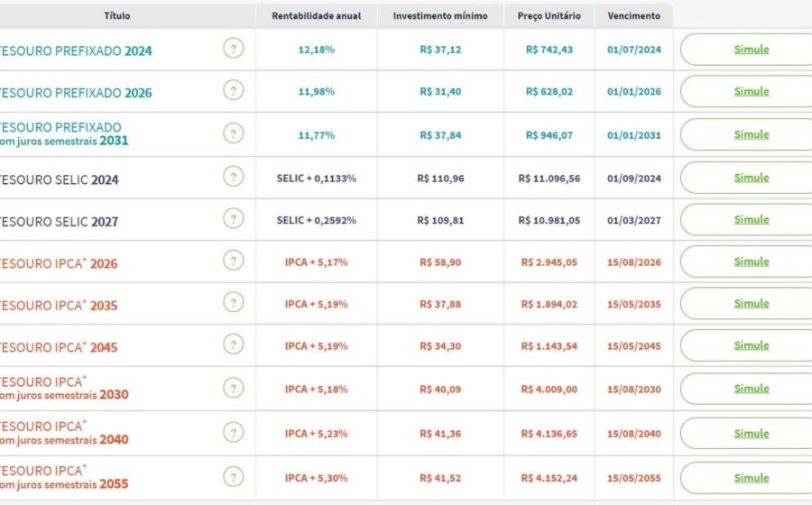Open help icon for Tesouro IPCA+ 2035
This screenshot has height=505, width=812.
pos(233,303)
